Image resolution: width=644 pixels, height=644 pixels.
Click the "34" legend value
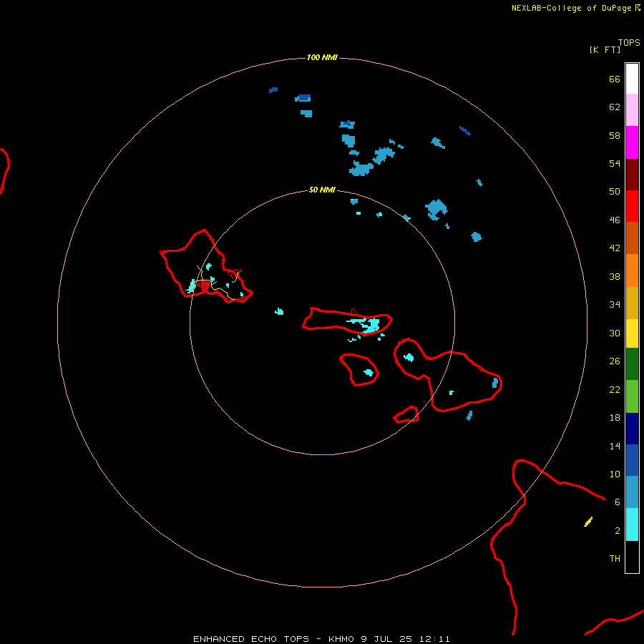click(615, 305)
